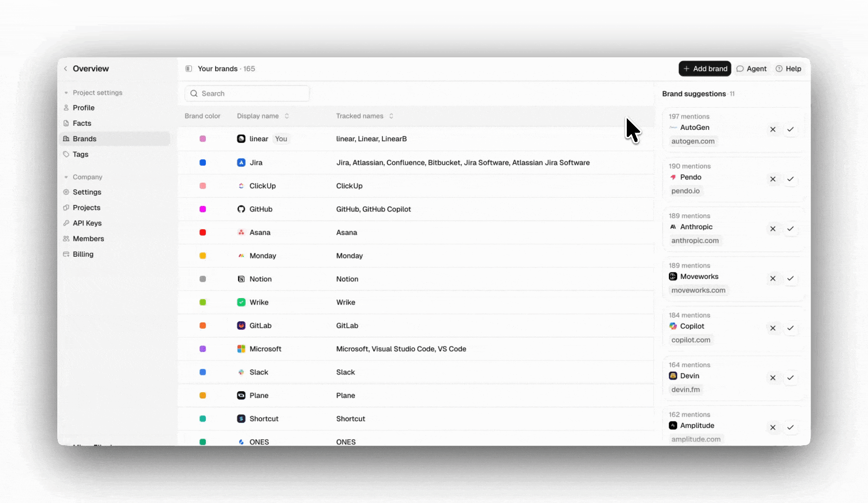This screenshot has height=503, width=868.
Task: Dismiss the Anthropic brand suggestion
Action: click(773, 229)
